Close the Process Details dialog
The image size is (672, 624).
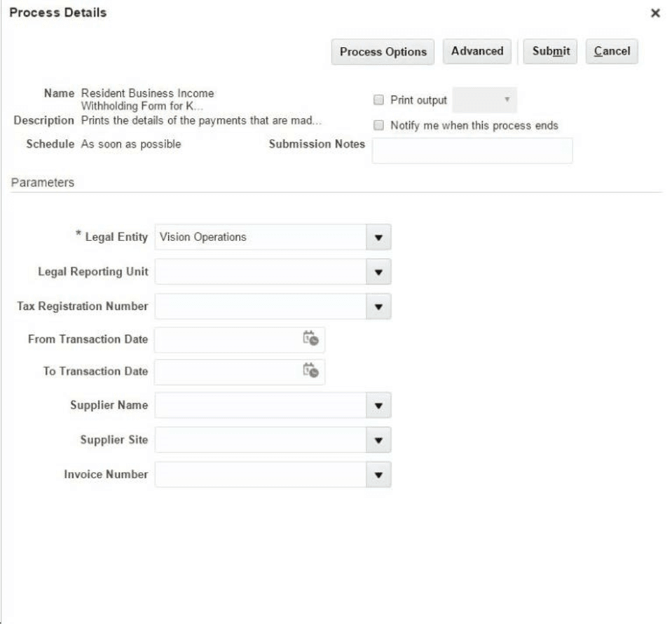[656, 12]
